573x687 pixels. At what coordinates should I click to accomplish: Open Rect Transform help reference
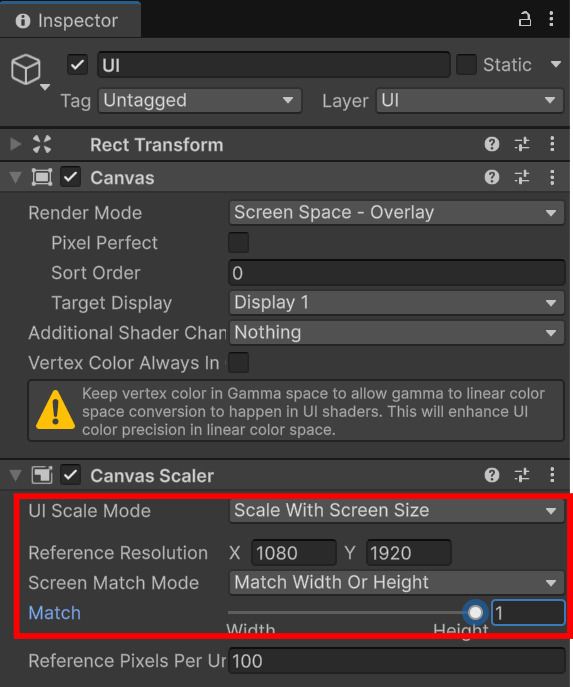tap(492, 144)
